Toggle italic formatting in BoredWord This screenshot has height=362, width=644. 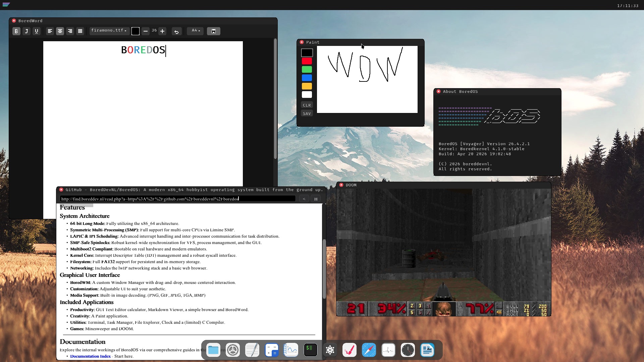click(x=26, y=31)
